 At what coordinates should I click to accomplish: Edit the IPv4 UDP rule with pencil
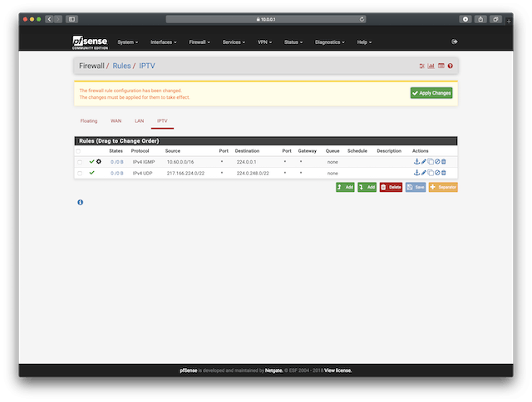(424, 173)
